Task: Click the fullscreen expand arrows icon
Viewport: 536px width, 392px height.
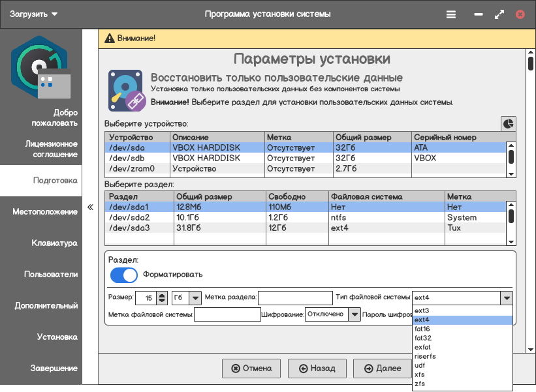Action: click(x=499, y=14)
